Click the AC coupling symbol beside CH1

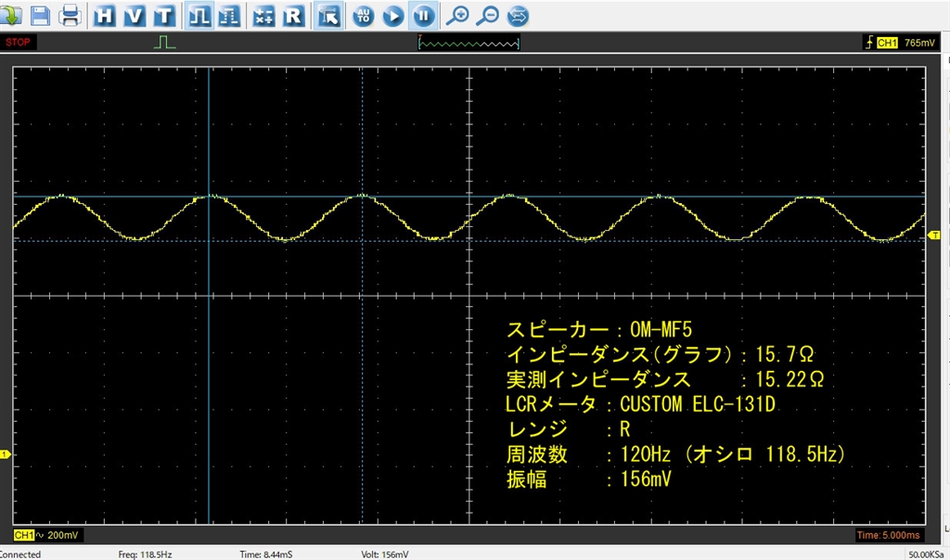coord(40,535)
